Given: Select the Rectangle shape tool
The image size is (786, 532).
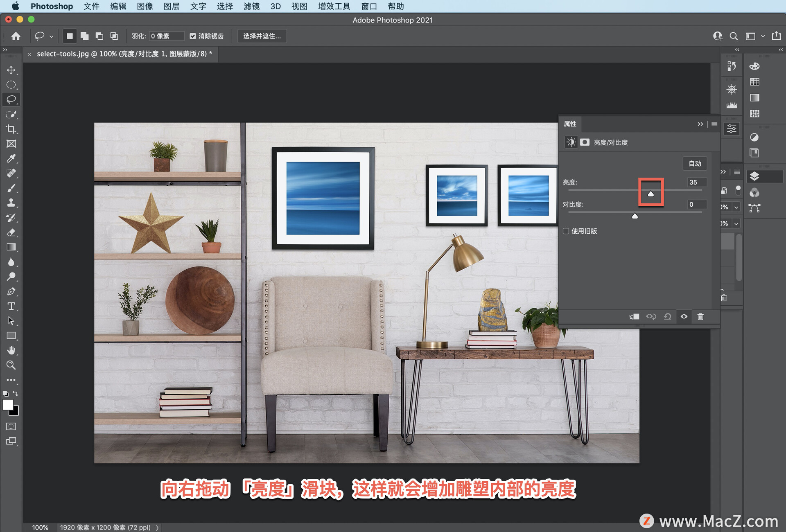Looking at the screenshot, I should coord(11,336).
